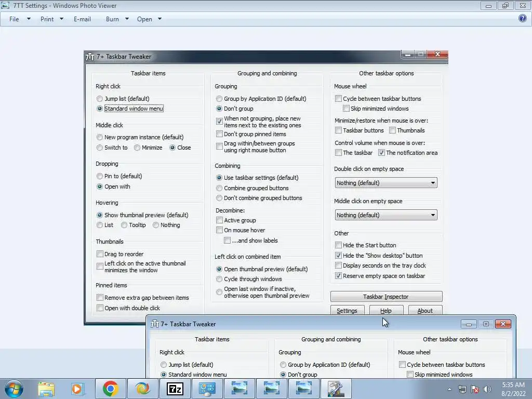Choose Group by Application ID in the front Tweaker window
This screenshot has width=532, height=399.
click(325, 364)
